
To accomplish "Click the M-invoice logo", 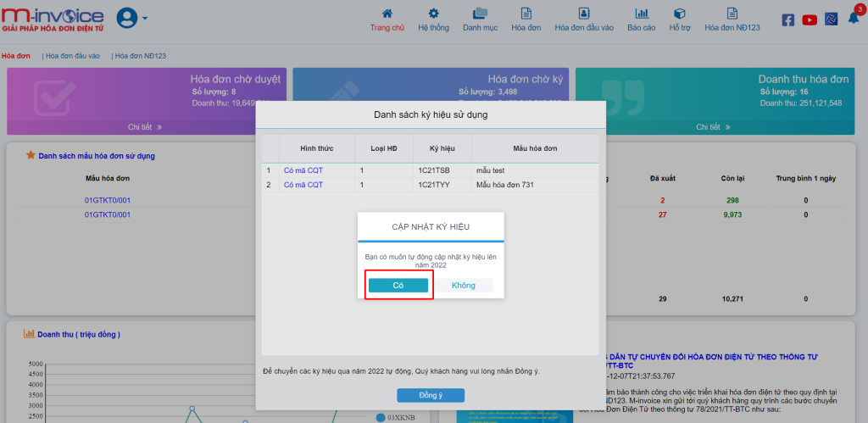I will (x=53, y=19).
